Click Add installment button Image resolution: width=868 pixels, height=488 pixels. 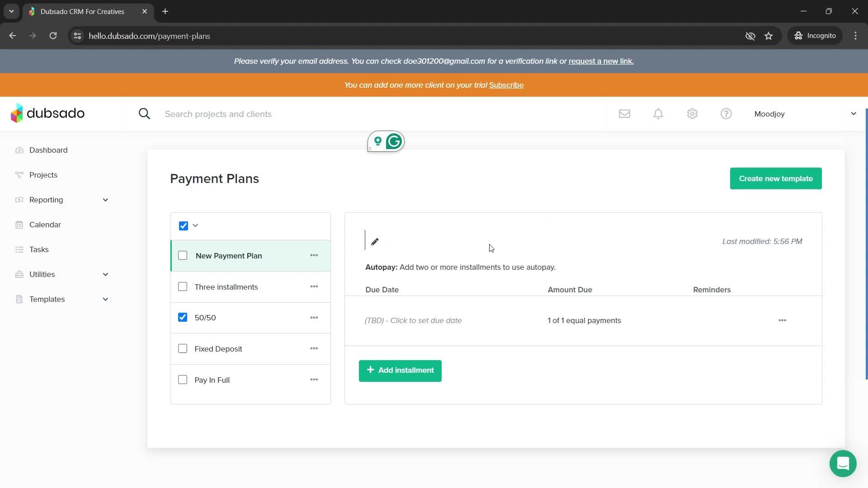pos(400,371)
